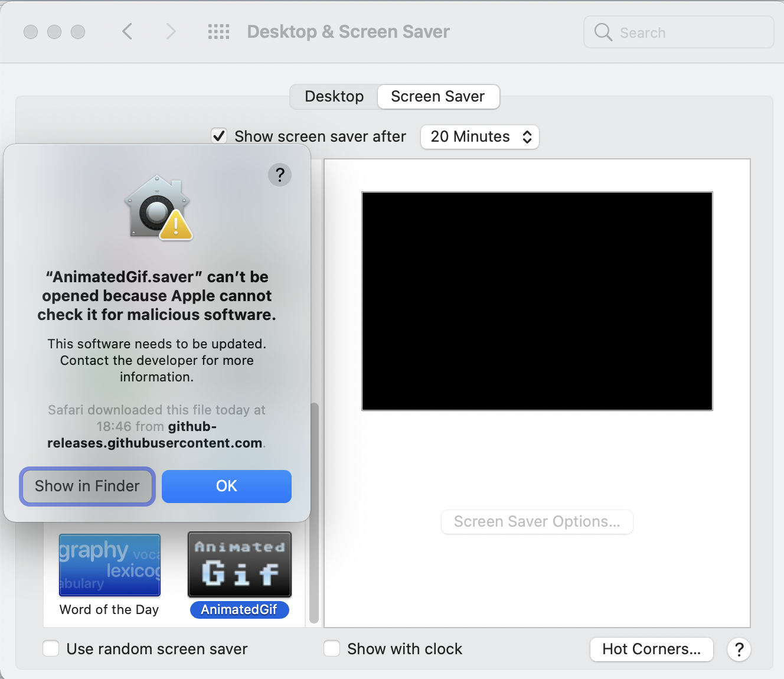The width and height of the screenshot is (784, 679).
Task: Click github-releases.githubusercontent.com text
Action: (x=156, y=435)
